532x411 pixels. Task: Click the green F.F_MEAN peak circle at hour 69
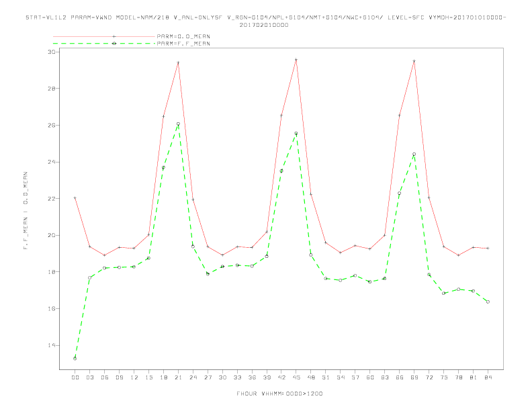click(414, 154)
